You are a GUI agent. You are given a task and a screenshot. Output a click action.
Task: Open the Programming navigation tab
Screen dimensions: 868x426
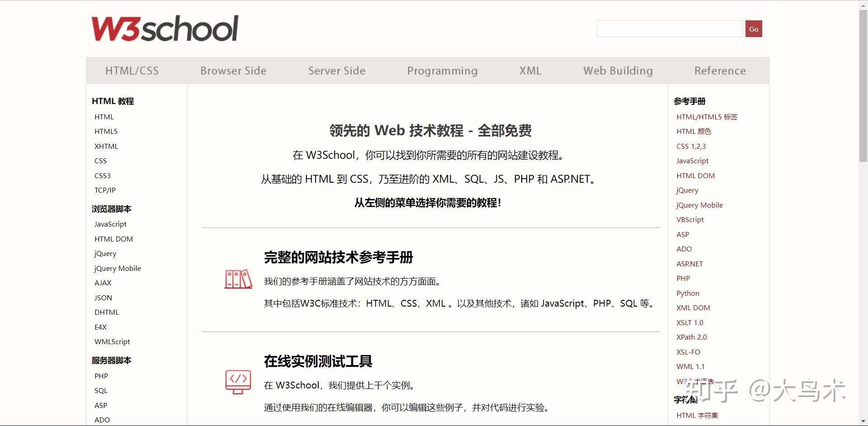tap(442, 71)
